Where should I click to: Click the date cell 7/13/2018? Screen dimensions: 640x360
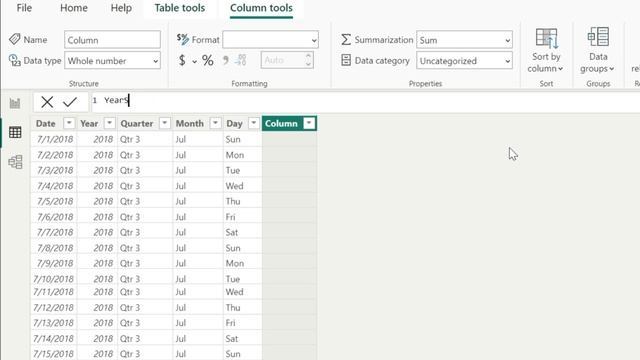click(x=53, y=323)
